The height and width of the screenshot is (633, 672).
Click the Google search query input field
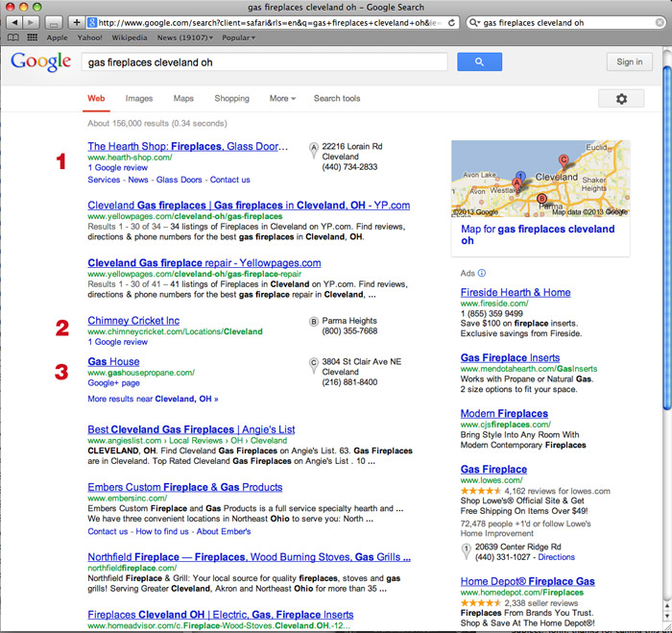point(264,62)
